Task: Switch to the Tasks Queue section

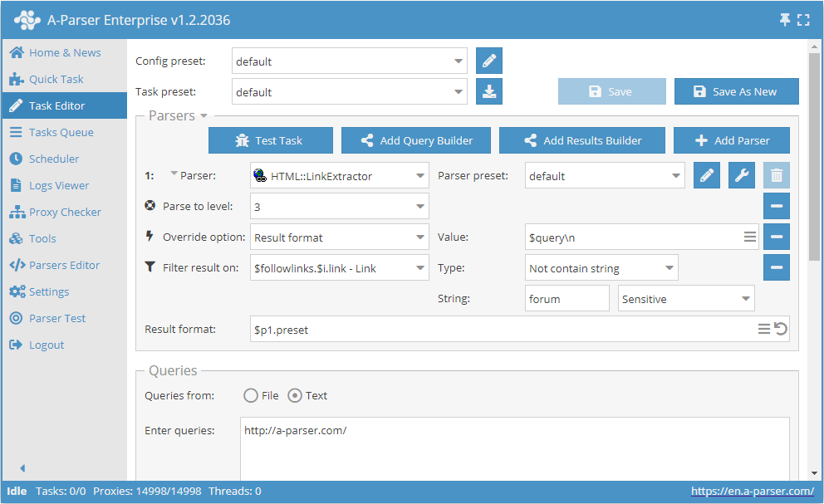Action: coord(64,132)
